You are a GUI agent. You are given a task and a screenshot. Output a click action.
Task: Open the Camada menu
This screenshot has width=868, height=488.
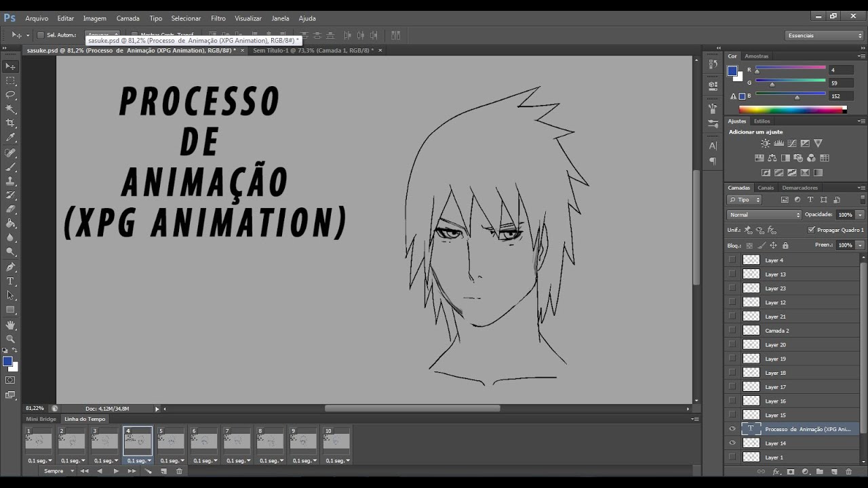coord(127,18)
